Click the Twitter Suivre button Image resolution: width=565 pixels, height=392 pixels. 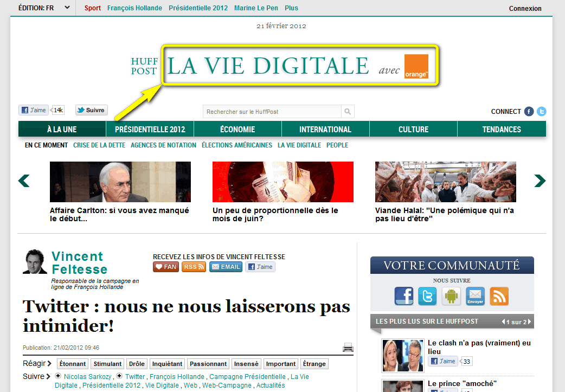pyautogui.click(x=92, y=110)
